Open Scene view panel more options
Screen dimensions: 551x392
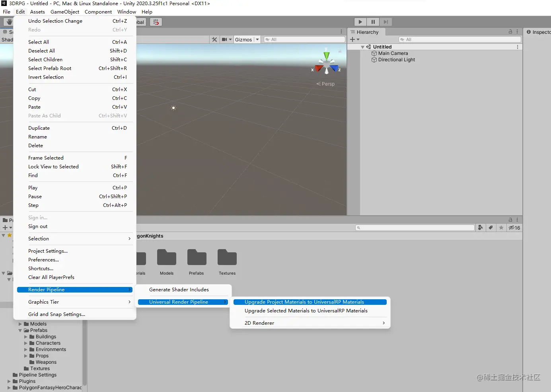341,31
